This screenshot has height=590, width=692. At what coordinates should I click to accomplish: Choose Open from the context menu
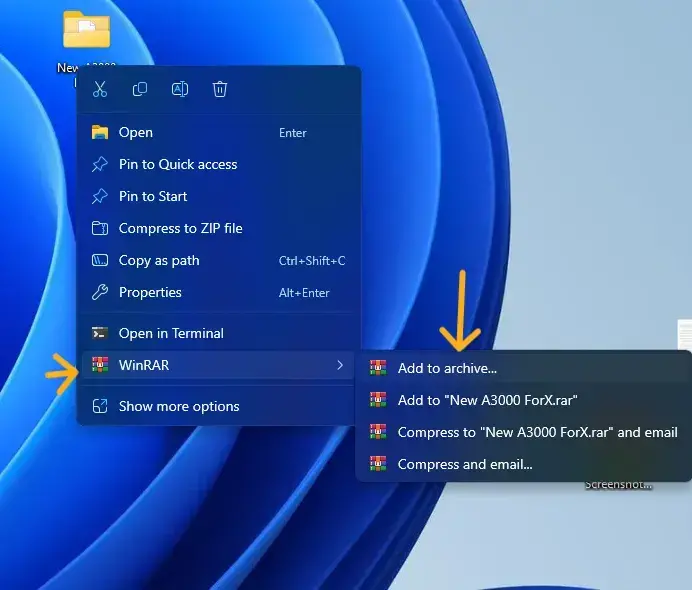[136, 133]
